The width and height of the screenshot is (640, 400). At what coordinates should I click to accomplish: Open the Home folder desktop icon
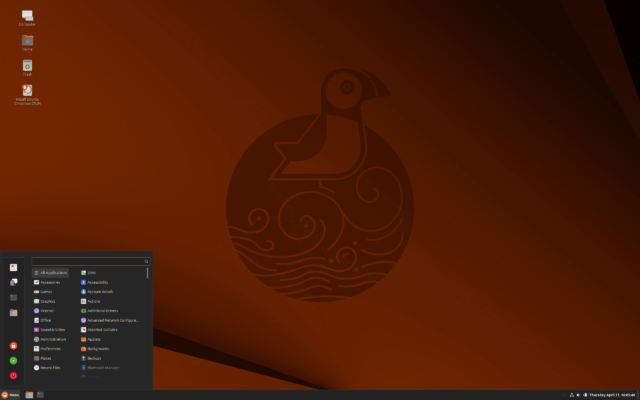(27, 43)
